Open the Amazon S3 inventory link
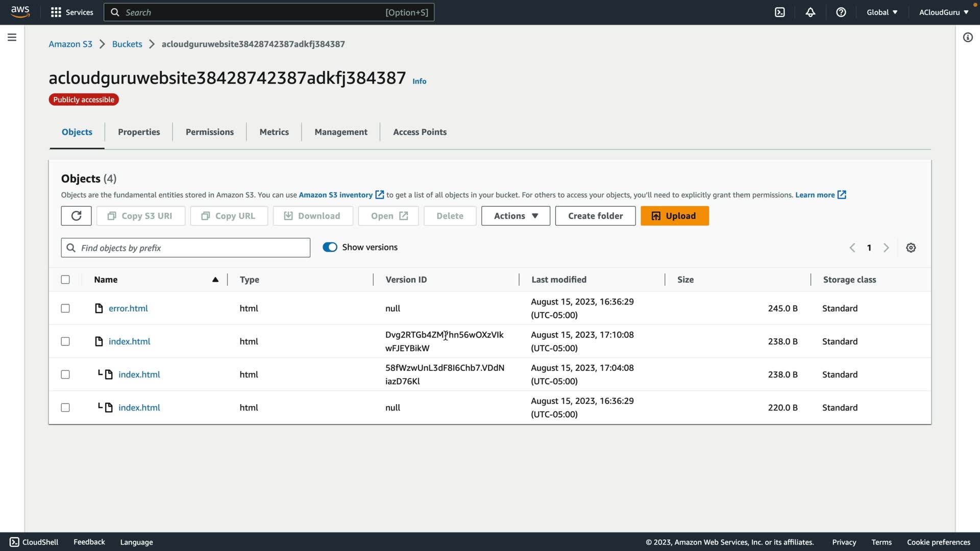The height and width of the screenshot is (551, 980). pyautogui.click(x=335, y=195)
